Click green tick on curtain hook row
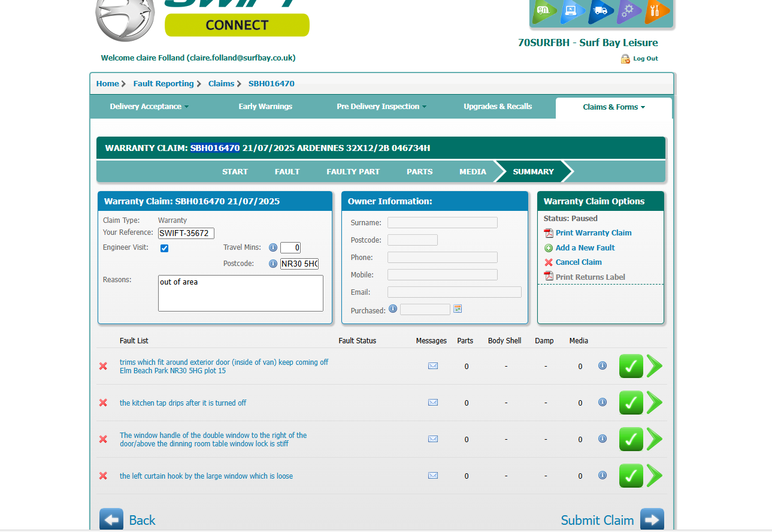 631,476
